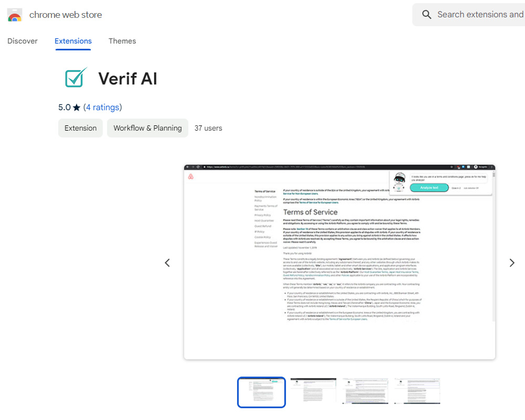Open the 4 ratings link
Viewport: 525px width, 420px height.
102,107
